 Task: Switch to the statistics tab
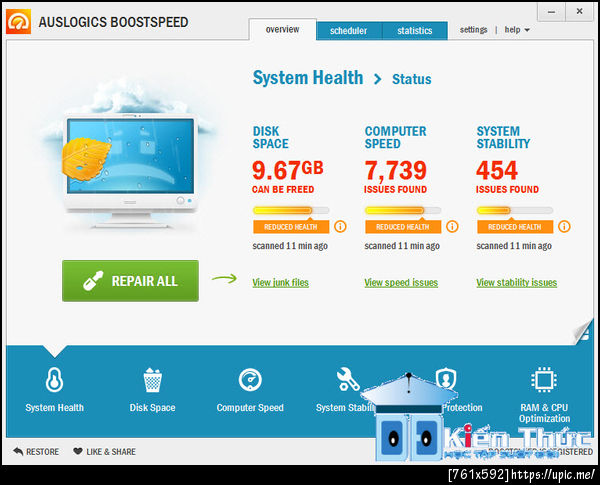415,31
